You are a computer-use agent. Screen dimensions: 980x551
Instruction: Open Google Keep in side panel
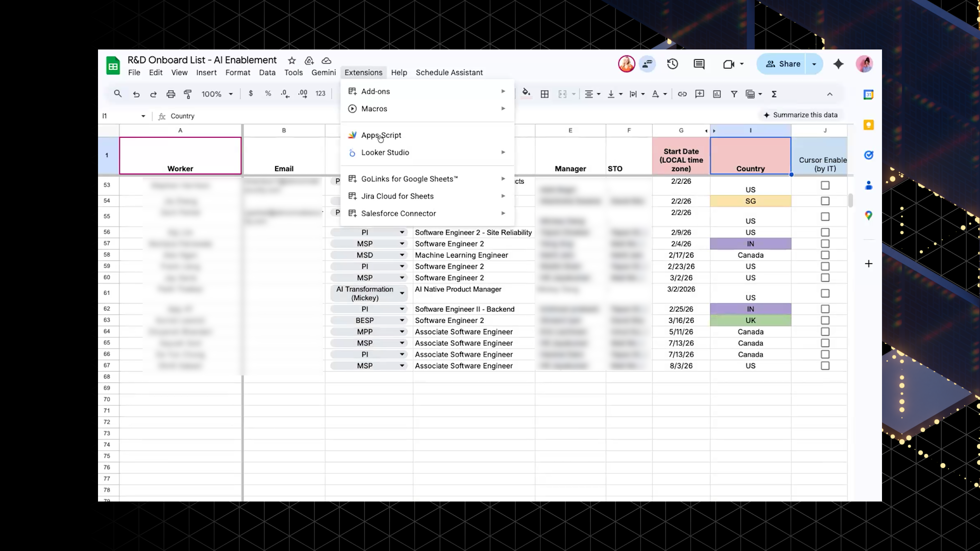tap(869, 125)
